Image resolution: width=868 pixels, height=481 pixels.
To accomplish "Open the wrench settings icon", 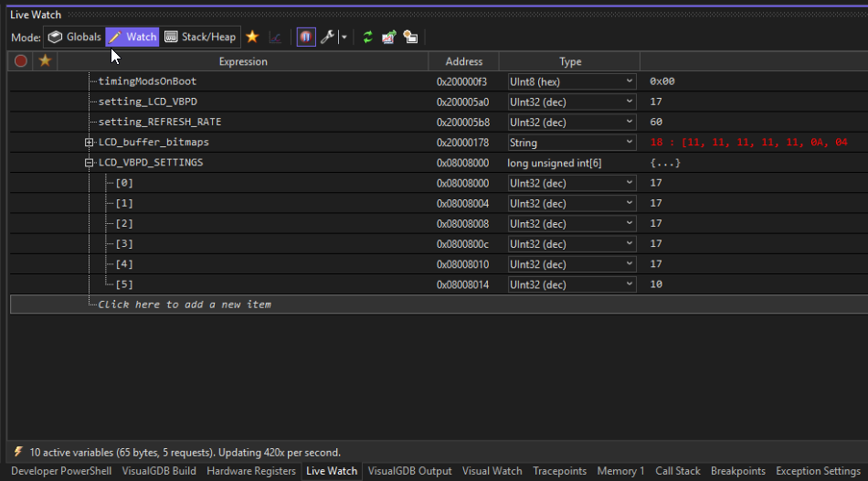I will [x=328, y=37].
